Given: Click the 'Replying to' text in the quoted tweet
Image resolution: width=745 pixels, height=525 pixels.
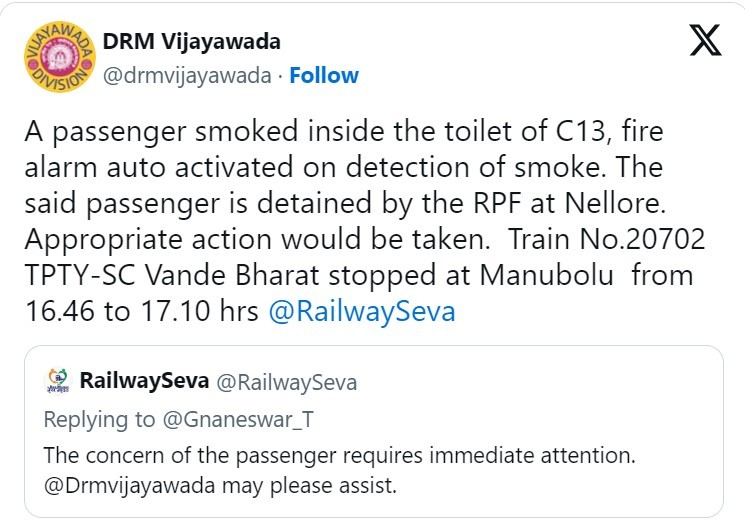Looking at the screenshot, I should 100,419.
